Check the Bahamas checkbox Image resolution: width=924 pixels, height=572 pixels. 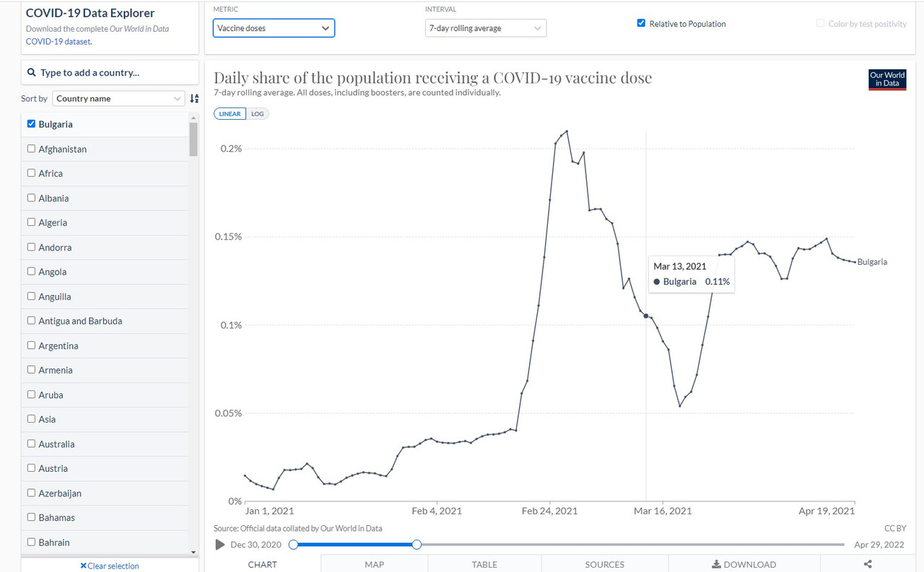pyautogui.click(x=31, y=517)
